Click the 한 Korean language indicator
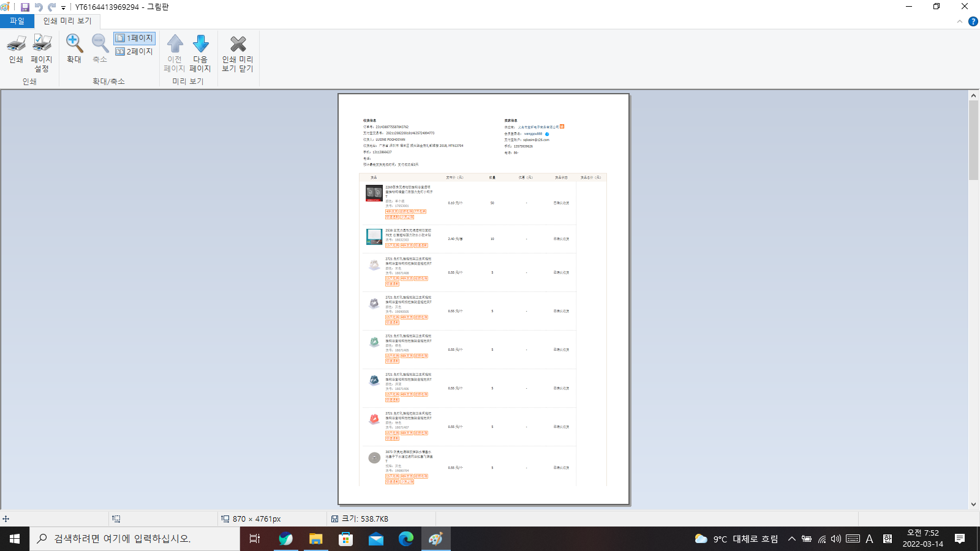Image resolution: width=980 pixels, height=551 pixels. tap(888, 539)
